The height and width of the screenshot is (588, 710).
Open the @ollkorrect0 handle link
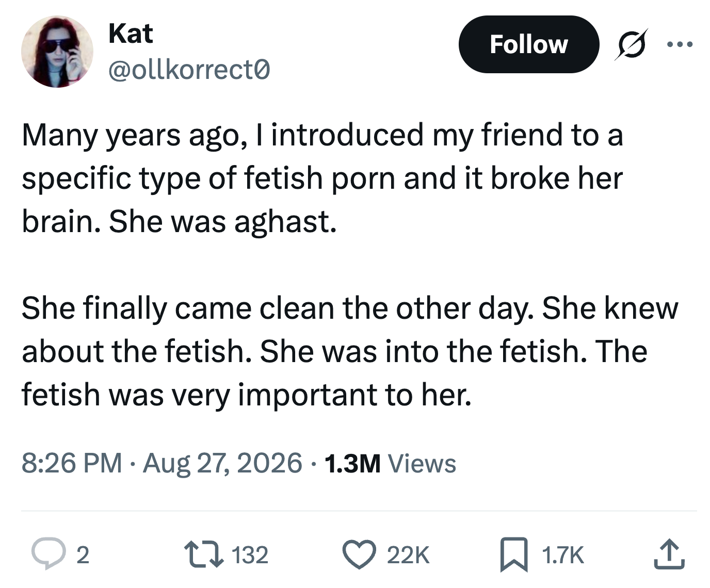coord(189,70)
